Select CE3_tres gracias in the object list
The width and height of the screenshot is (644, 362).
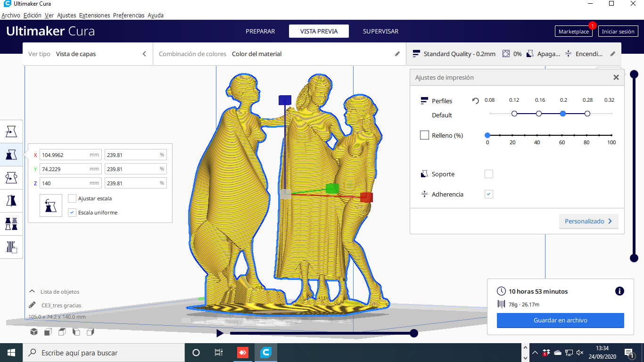point(61,305)
